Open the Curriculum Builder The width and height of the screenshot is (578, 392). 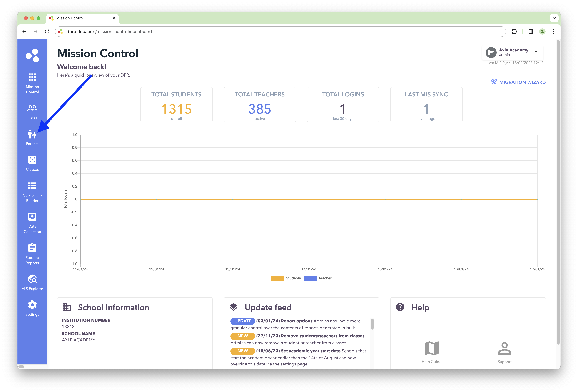tap(32, 192)
